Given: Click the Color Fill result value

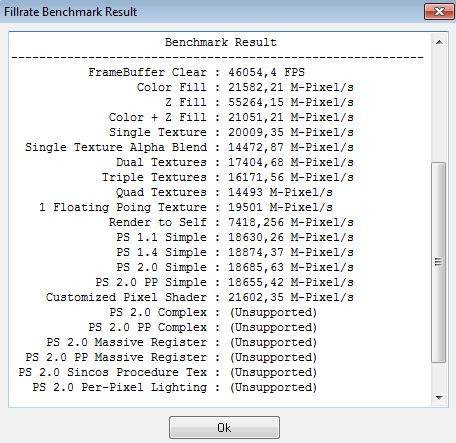Looking at the screenshot, I should coord(291,87).
